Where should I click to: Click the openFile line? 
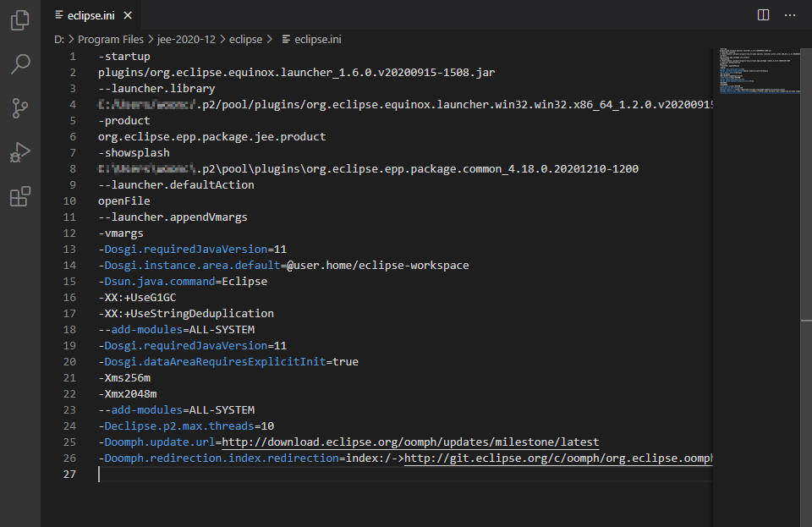[124, 200]
